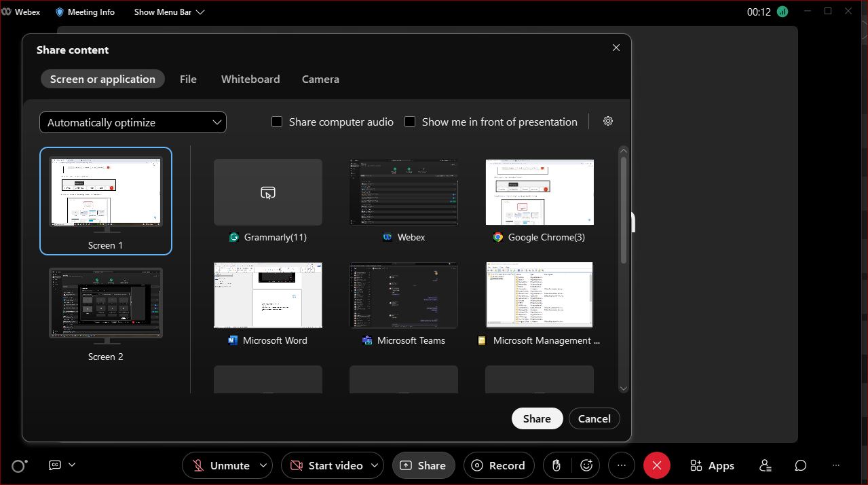The width and height of the screenshot is (868, 485).
Task: Click the closed captions icon
Action: point(56,465)
